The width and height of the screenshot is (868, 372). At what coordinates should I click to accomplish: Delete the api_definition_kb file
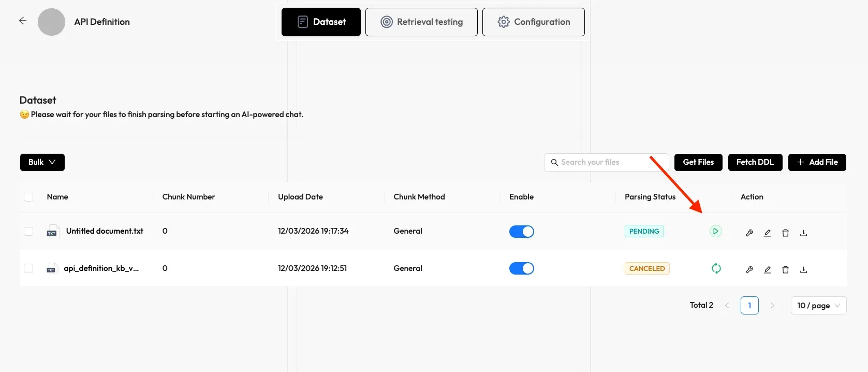785,269
